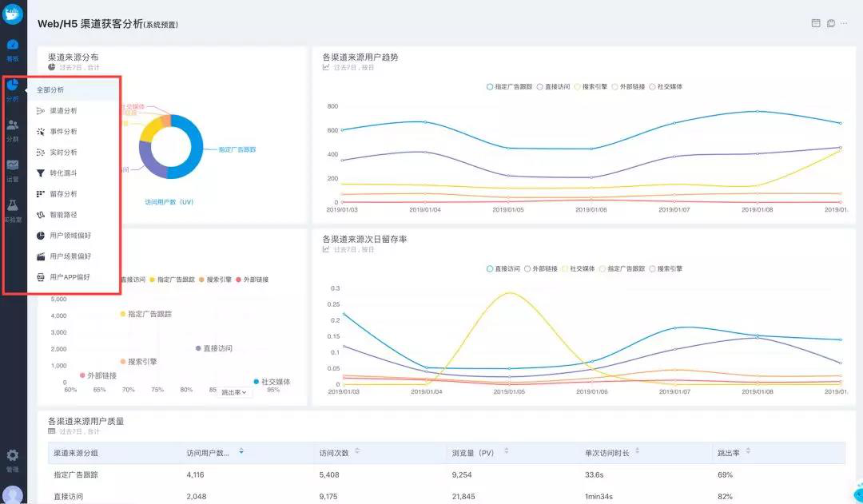Image resolution: width=863 pixels, height=504 pixels.
Task: Choose 留存分析 in the analysis menu
Action: pos(63,193)
